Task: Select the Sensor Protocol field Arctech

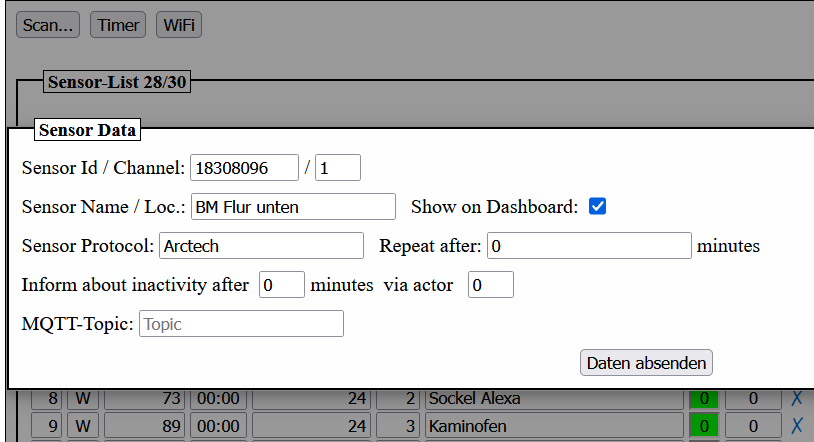Action: click(261, 246)
